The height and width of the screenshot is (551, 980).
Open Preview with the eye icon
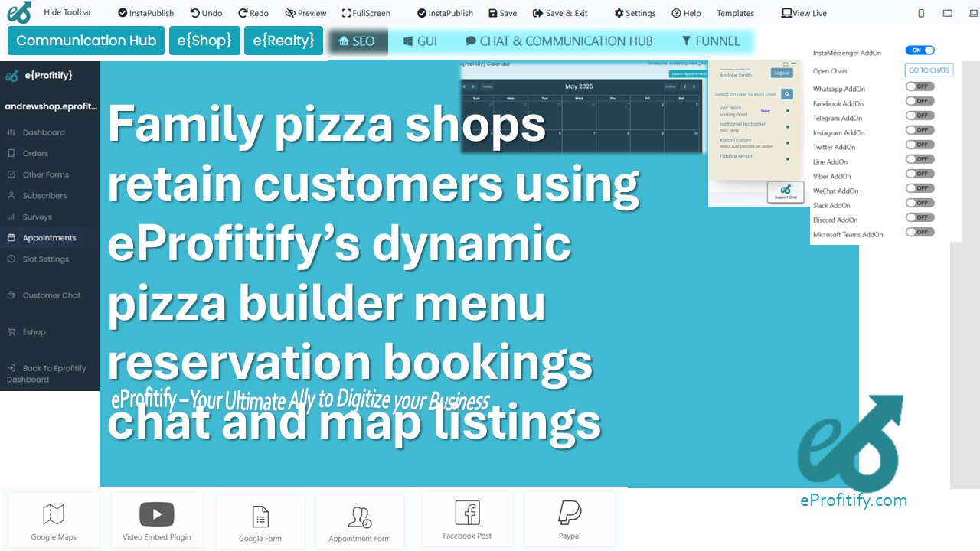pyautogui.click(x=305, y=13)
